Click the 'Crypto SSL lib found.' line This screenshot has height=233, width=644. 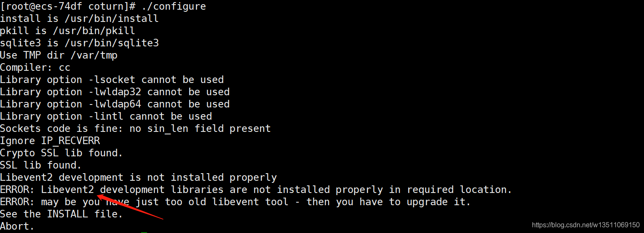click(x=61, y=153)
